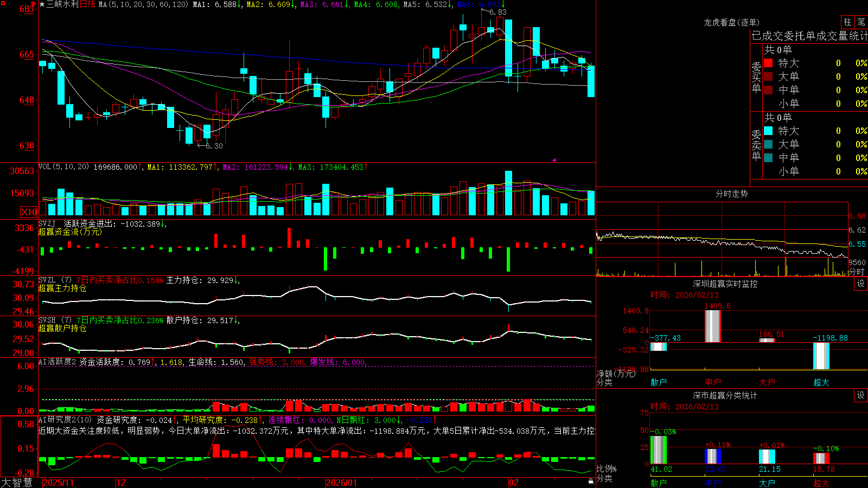Click the 深市超赢分类统计 panel title
This screenshot has width=868, height=488.
[725, 395]
